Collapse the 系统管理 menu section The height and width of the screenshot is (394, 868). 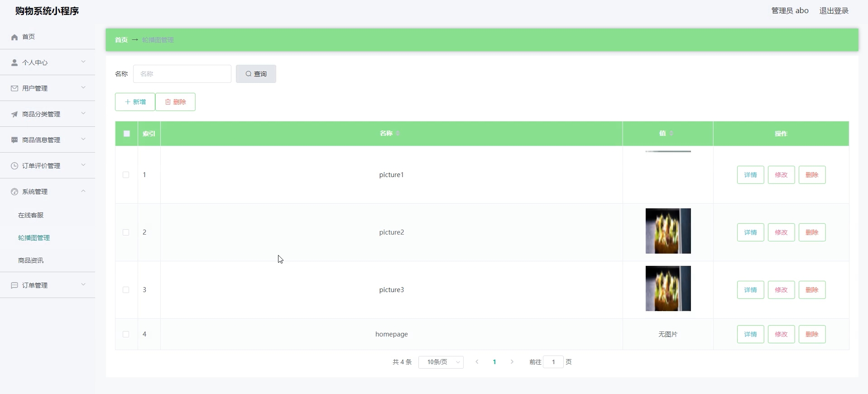pos(83,191)
